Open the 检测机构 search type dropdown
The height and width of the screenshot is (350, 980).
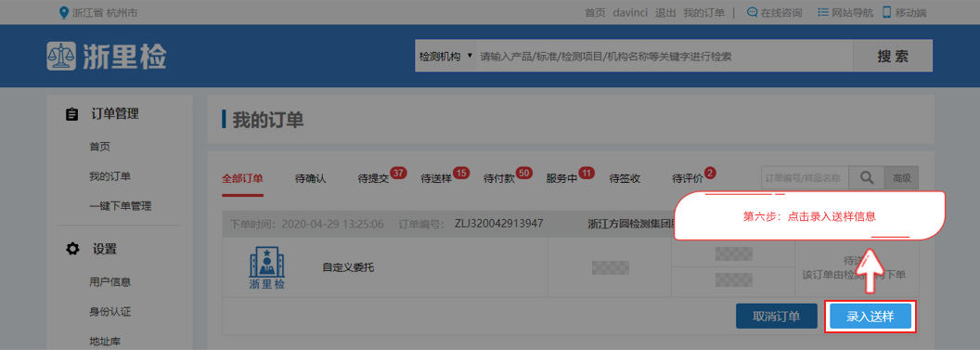(x=445, y=57)
